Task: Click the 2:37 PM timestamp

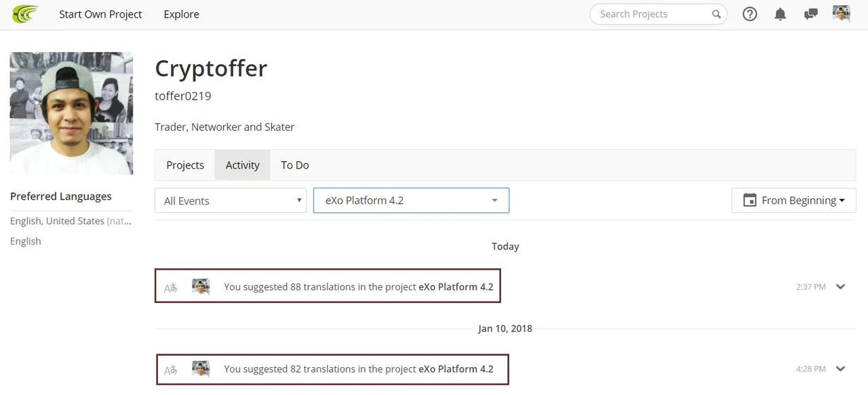Action: pyautogui.click(x=811, y=287)
